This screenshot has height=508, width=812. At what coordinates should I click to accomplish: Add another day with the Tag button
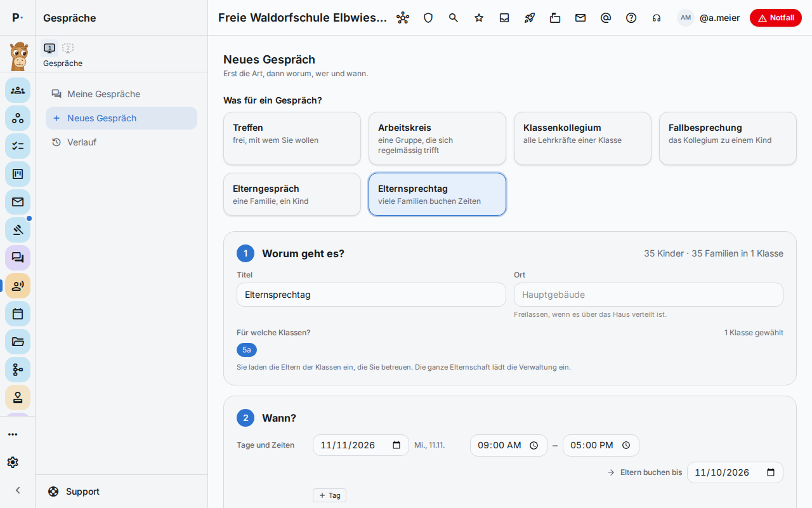click(x=329, y=495)
